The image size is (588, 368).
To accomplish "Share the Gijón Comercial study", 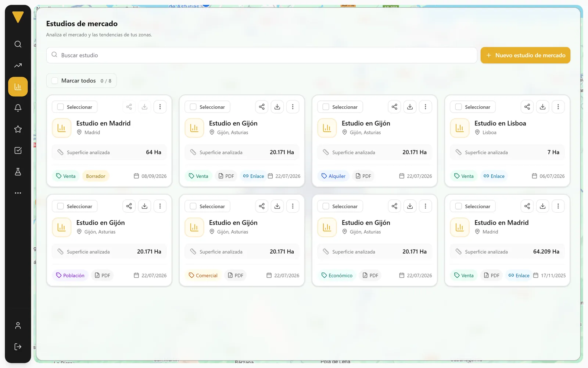I will pos(262,206).
